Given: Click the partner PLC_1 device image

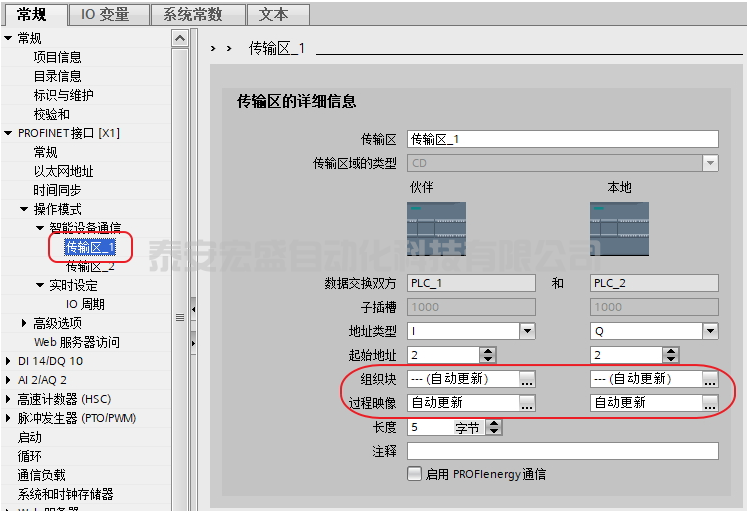Looking at the screenshot, I should tap(435, 230).
